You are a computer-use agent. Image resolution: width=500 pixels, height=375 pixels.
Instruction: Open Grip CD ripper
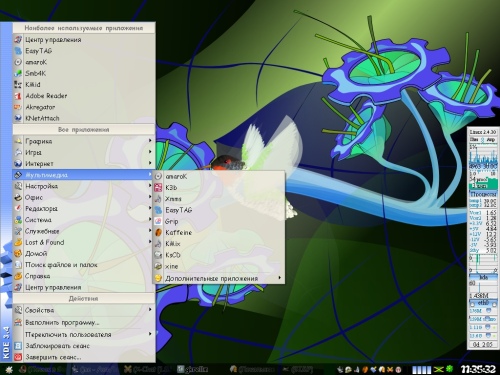(219, 221)
